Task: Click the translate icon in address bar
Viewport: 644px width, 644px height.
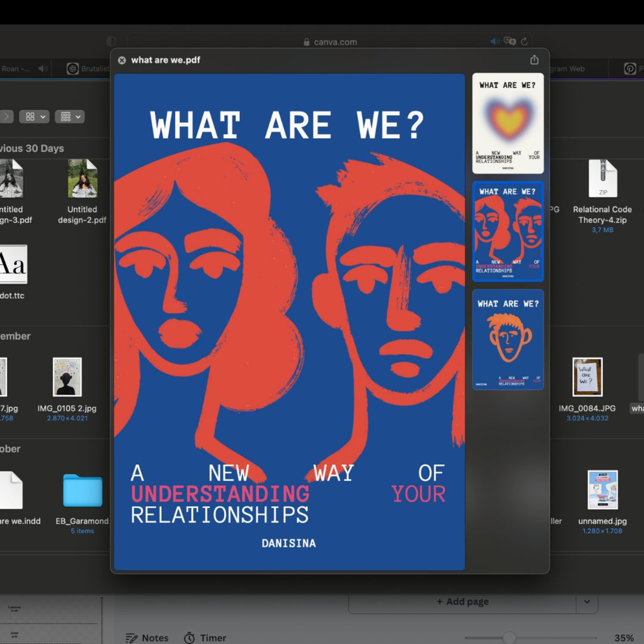Action: point(510,41)
